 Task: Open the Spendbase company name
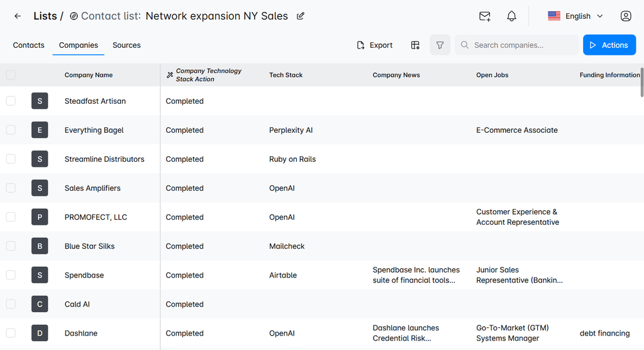[84, 275]
